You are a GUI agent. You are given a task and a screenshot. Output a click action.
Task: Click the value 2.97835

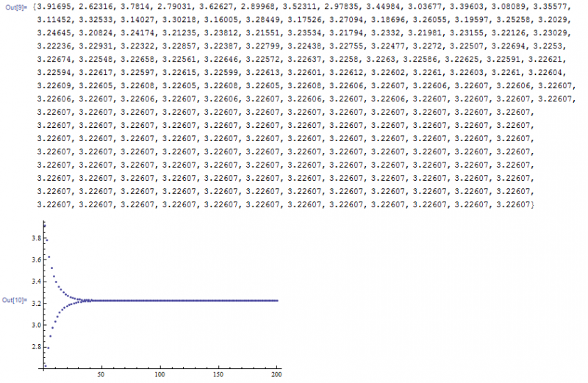pos(341,7)
